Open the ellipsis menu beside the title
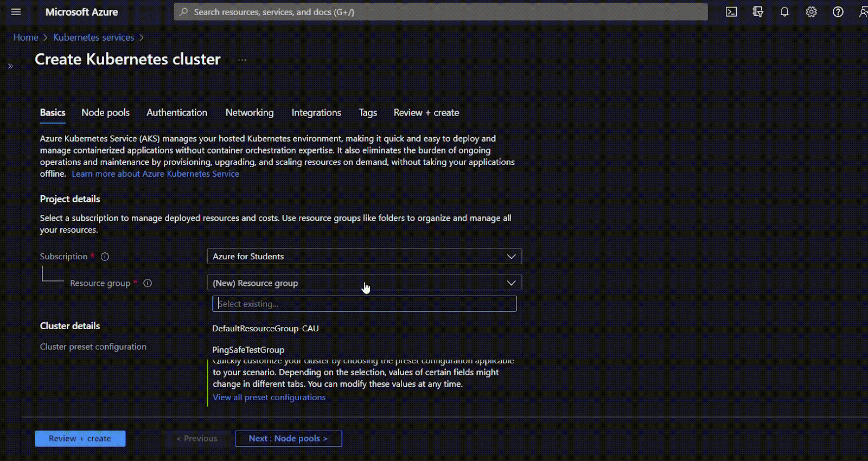 click(242, 60)
